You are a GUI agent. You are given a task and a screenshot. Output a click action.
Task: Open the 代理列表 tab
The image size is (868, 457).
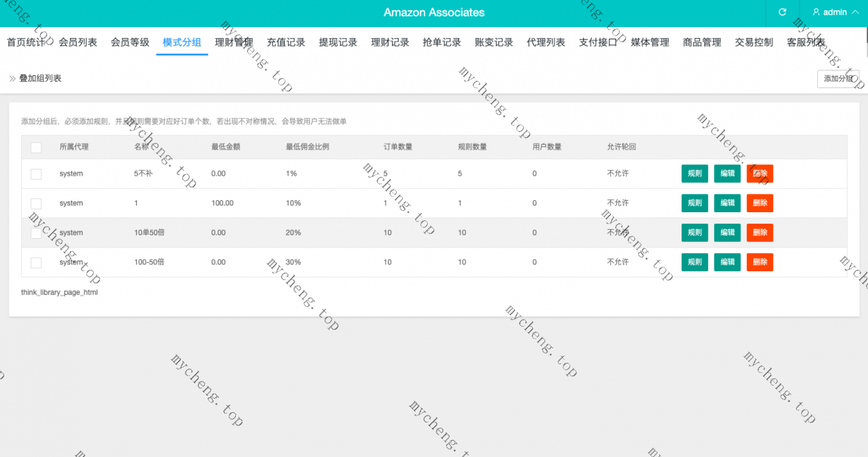point(546,42)
